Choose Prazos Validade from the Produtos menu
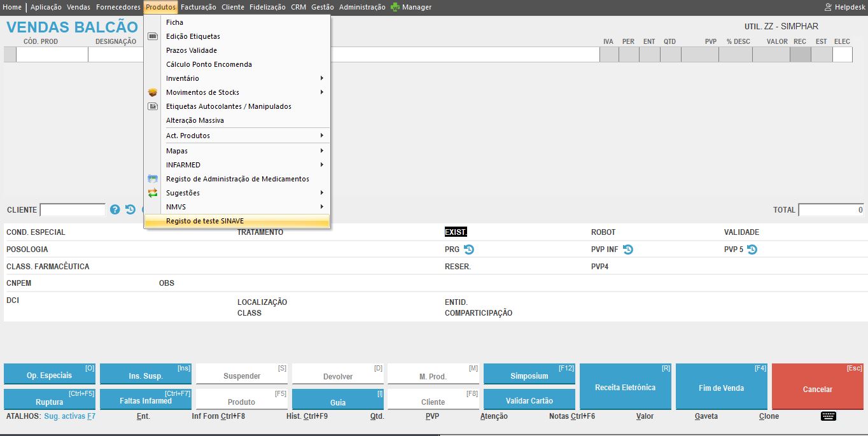 (192, 50)
